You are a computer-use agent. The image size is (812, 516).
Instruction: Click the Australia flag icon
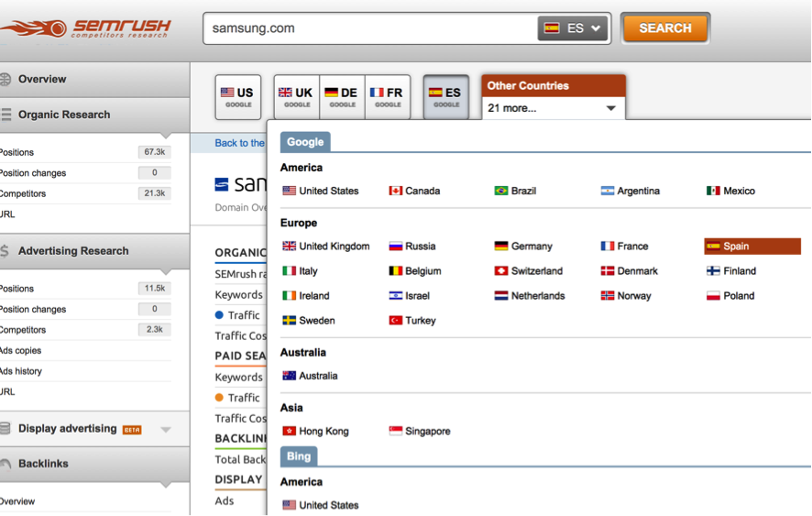click(x=289, y=376)
